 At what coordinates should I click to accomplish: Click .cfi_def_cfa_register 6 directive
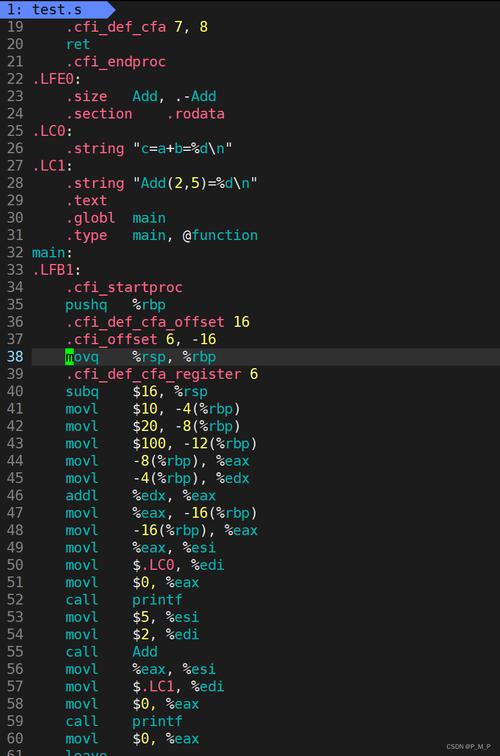162,374
